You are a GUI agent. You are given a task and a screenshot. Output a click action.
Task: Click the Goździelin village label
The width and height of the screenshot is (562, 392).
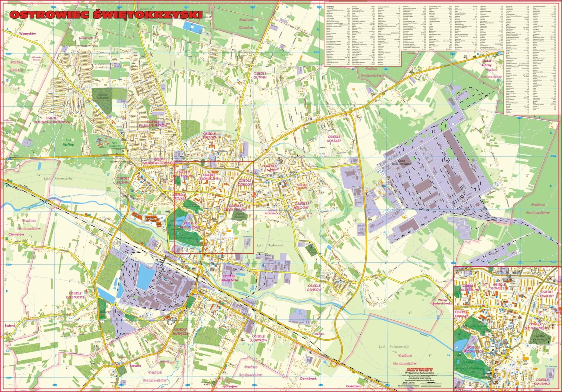click(354, 386)
